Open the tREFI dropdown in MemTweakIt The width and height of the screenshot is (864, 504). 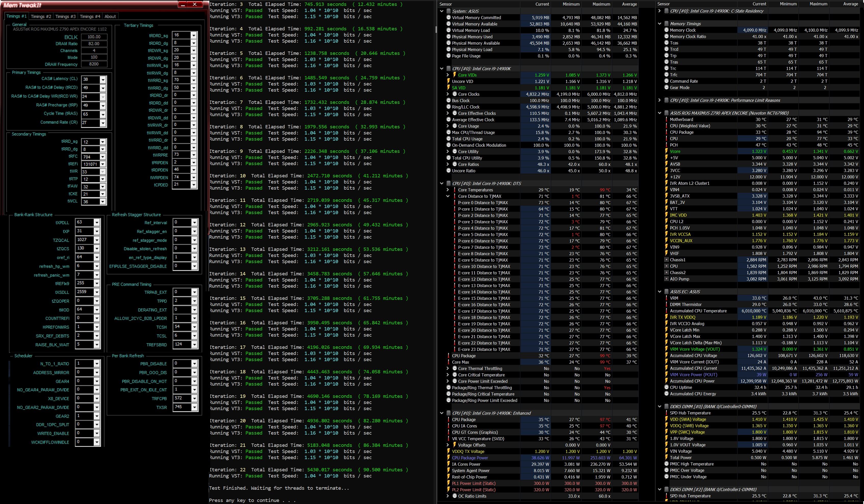pos(103,164)
